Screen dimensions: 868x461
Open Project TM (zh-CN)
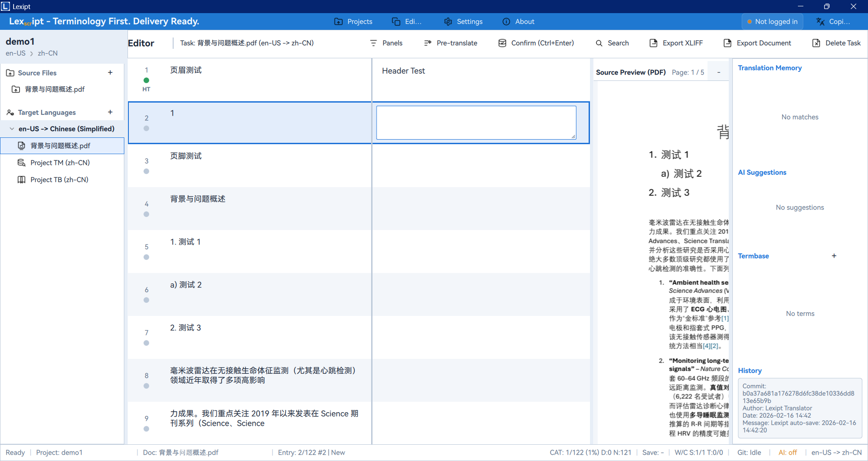[x=60, y=163]
